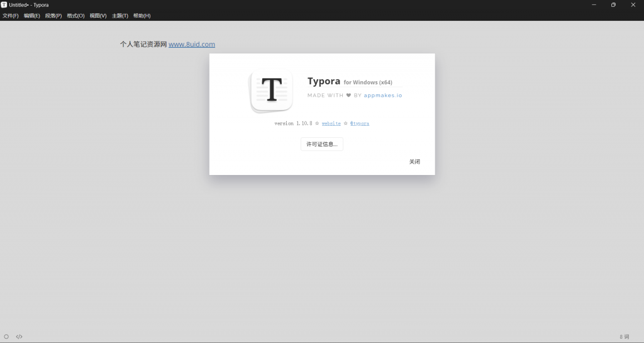Viewport: 644px width, 343px height.
Task: Click the 'for Windows (x64)' label
Action: 368,82
